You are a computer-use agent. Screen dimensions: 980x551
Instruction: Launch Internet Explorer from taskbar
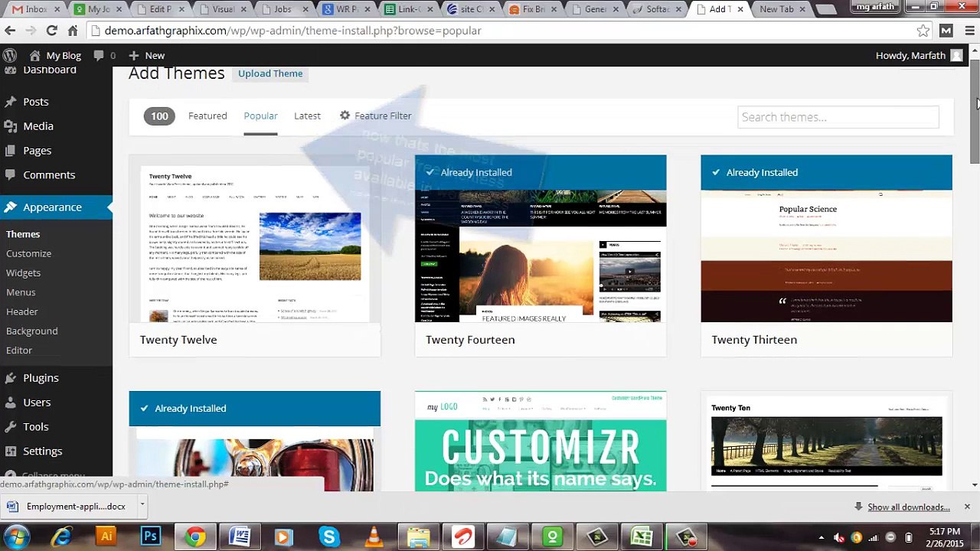62,537
